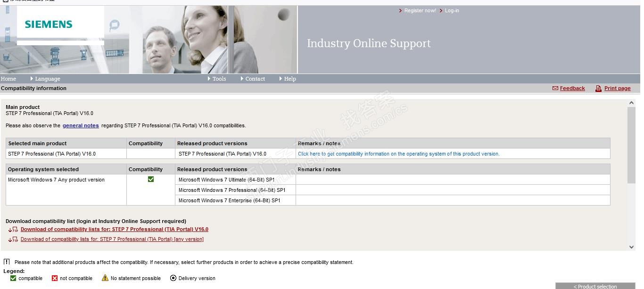644x289 pixels.
Task: Click Microsoft Windows 7 Ultimate (64-Bit) SP1 cell
Action: (x=235, y=180)
